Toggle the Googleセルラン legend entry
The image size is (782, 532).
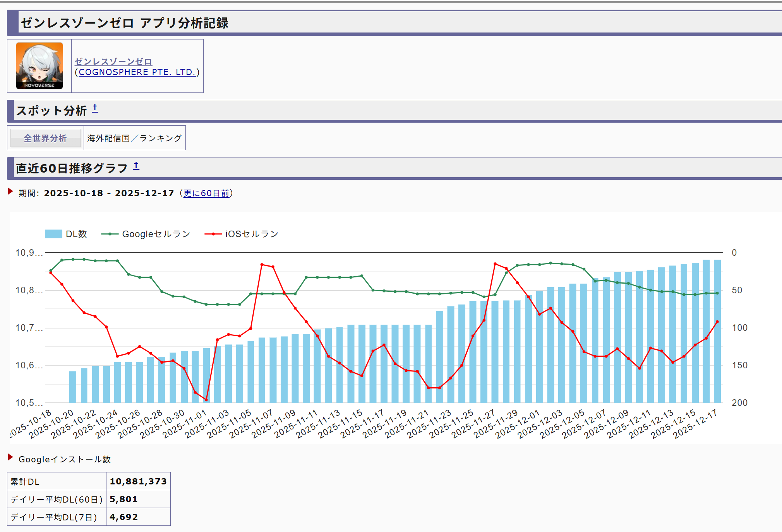pos(156,234)
